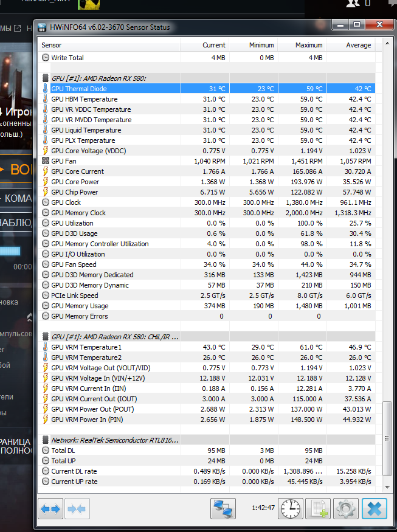Click the log file with plus icon
The height and width of the screenshot is (532, 397).
coord(318,508)
